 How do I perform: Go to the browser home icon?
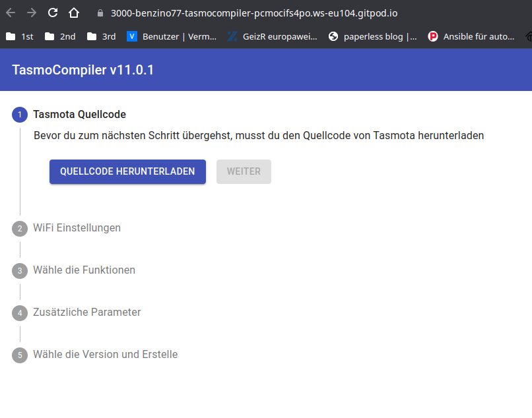click(x=74, y=13)
